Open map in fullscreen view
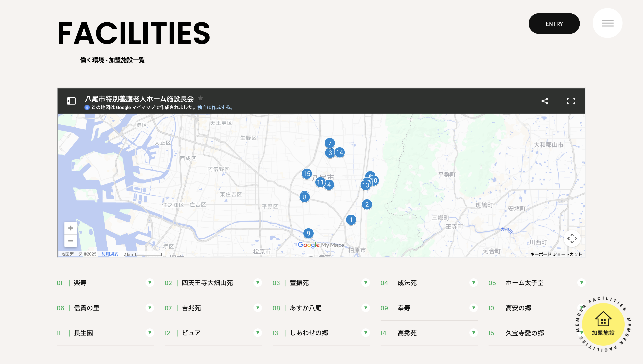Image resolution: width=643 pixels, height=364 pixels. (x=571, y=101)
